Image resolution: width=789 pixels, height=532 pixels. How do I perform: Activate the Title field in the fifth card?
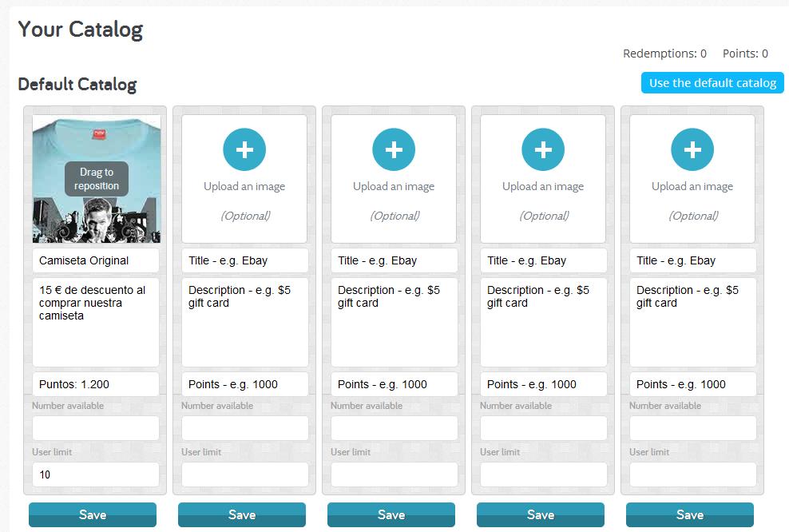693,260
